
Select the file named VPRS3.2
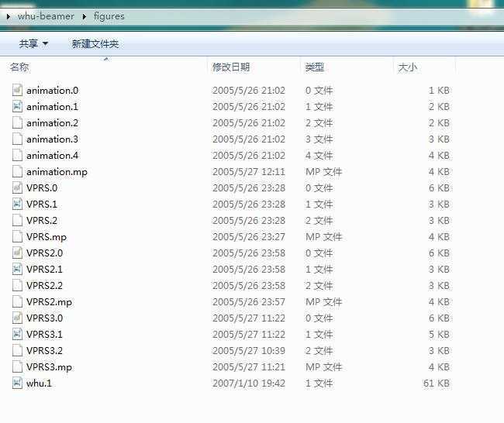pos(45,351)
